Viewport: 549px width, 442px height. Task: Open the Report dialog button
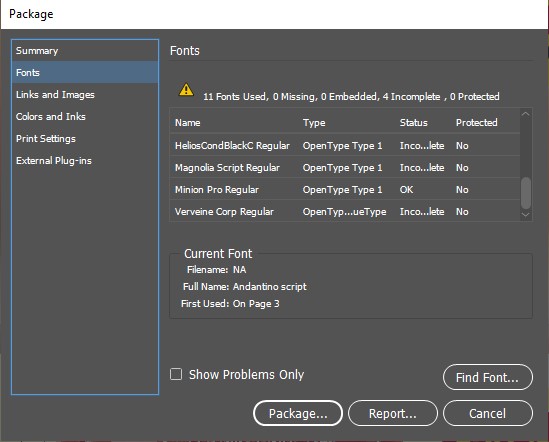tap(392, 413)
